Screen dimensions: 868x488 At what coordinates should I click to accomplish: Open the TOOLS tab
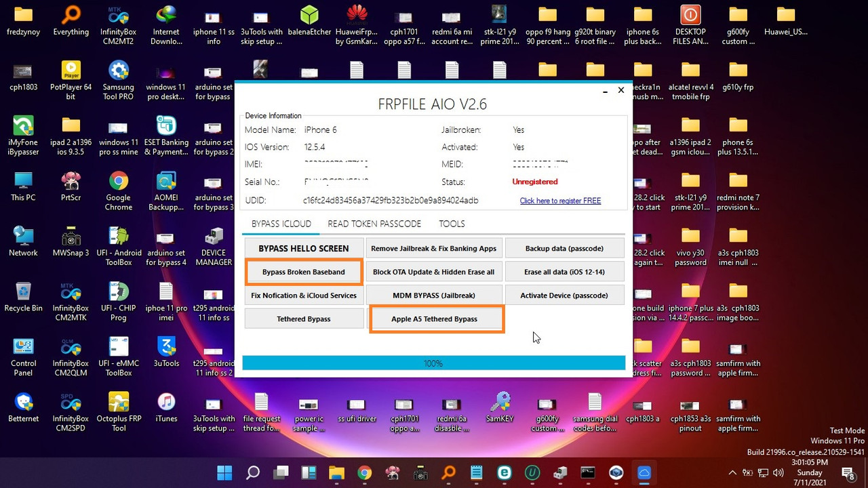coord(451,224)
